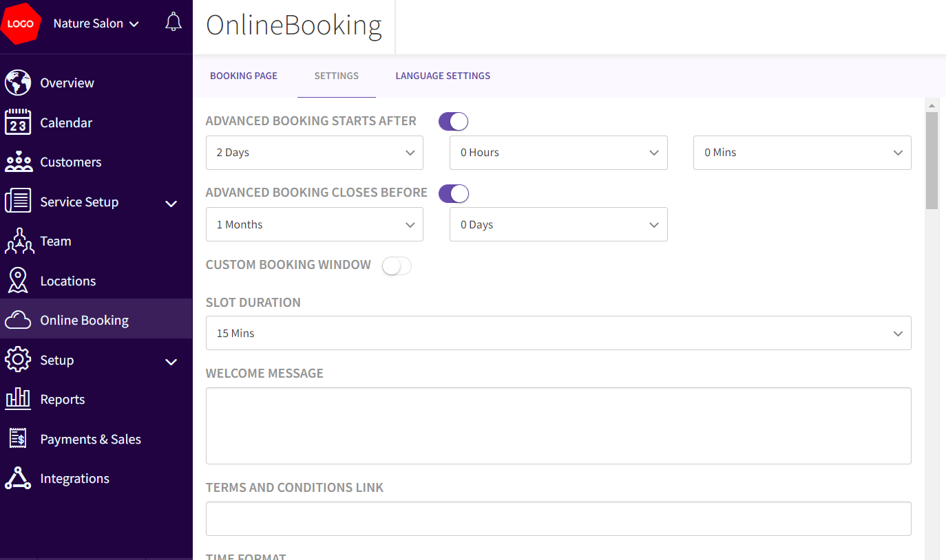946x560 pixels.
Task: Open the notification bell
Action: [173, 21]
